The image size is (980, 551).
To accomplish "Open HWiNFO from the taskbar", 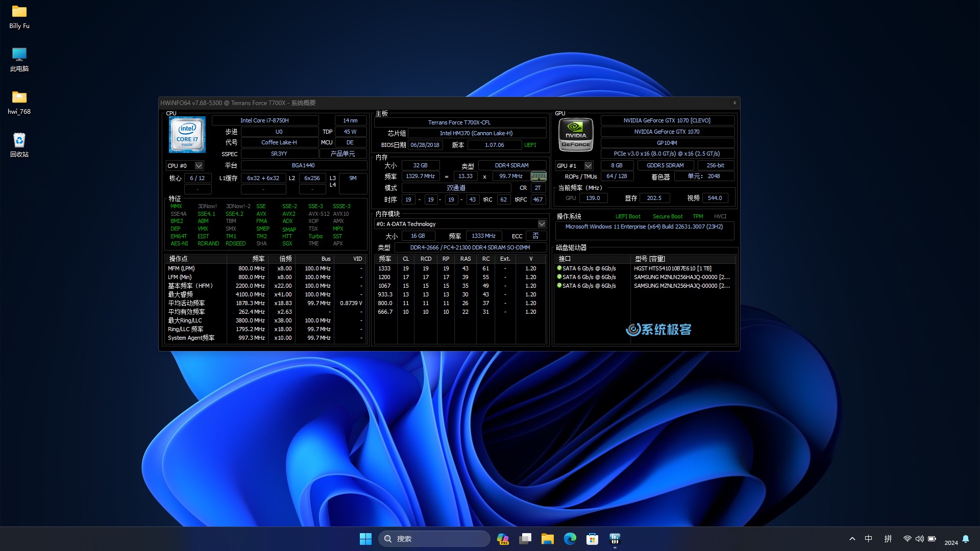I will coord(615,539).
